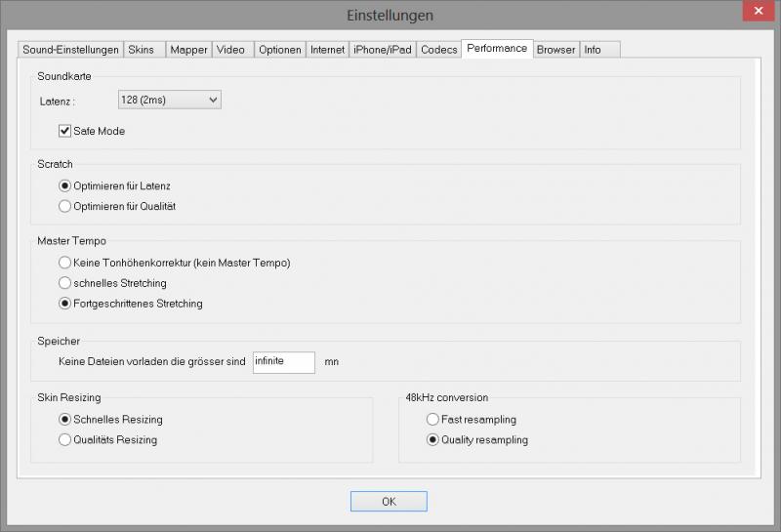Image resolution: width=781 pixels, height=532 pixels.
Task: Toggle the Safe Mode checkbox
Action: click(66, 131)
